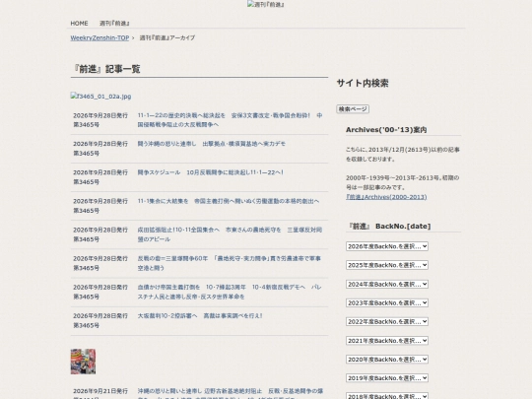Expand the 2018年度BackNo. dropdown
The width and height of the screenshot is (532, 399).
click(387, 396)
